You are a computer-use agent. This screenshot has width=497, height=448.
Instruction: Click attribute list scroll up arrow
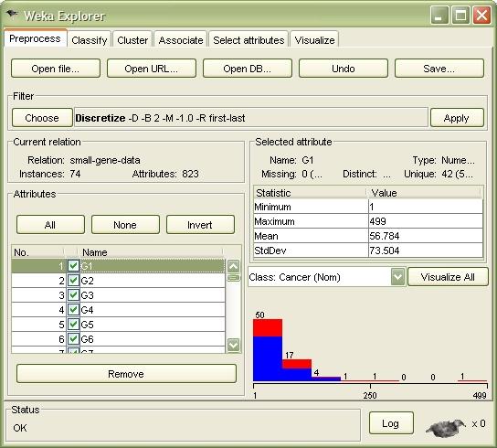tap(234, 266)
